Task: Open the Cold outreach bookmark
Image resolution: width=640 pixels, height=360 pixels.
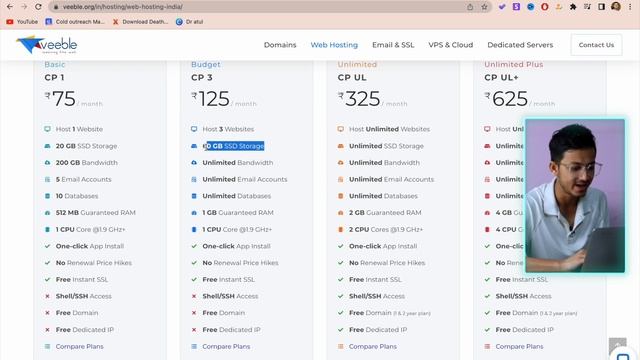Action: [75, 22]
